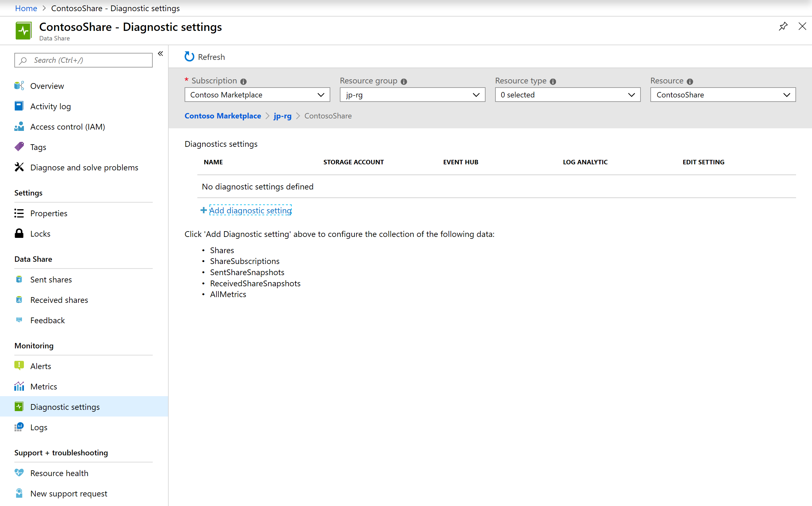Click the Locks settings icon
Screen dimensions: 812x506
pyautogui.click(x=20, y=232)
